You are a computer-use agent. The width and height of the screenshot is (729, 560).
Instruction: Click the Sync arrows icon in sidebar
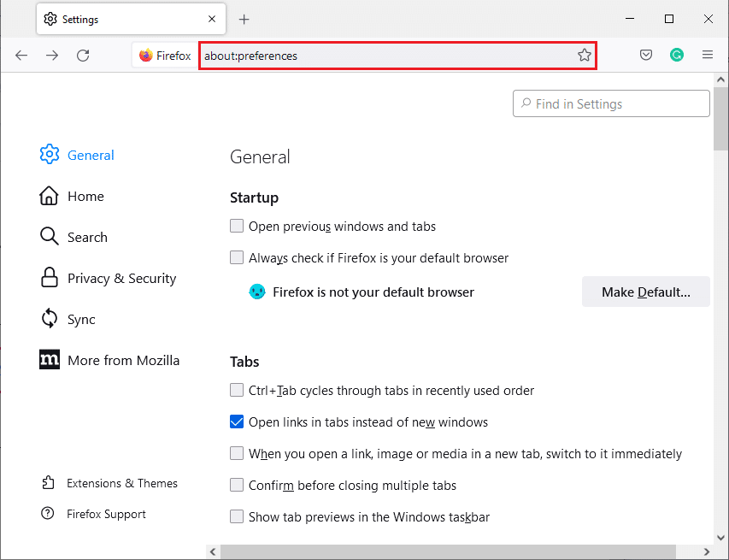coord(50,319)
